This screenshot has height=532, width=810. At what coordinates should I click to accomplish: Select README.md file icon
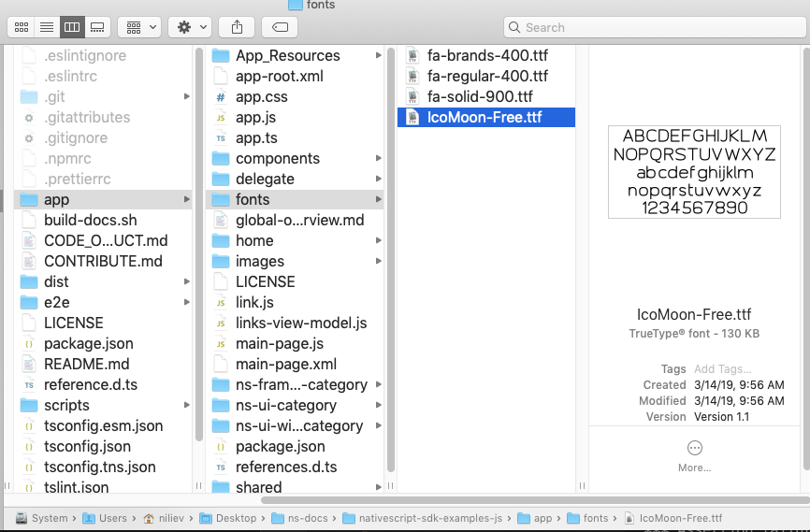pyautogui.click(x=29, y=364)
